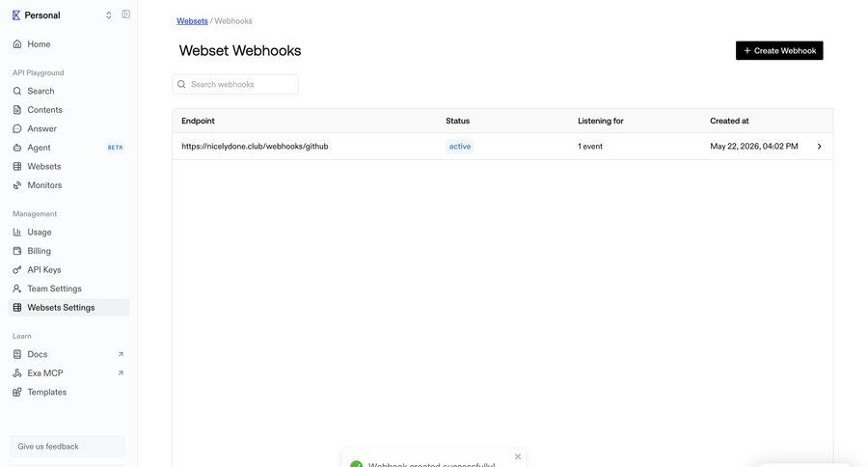This screenshot has width=868, height=467.
Task: Click the Monitors icon
Action: [x=17, y=185]
